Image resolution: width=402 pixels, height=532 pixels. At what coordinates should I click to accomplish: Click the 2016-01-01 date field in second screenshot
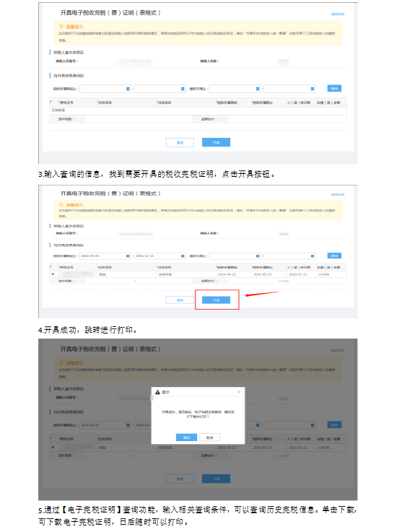[105, 256]
